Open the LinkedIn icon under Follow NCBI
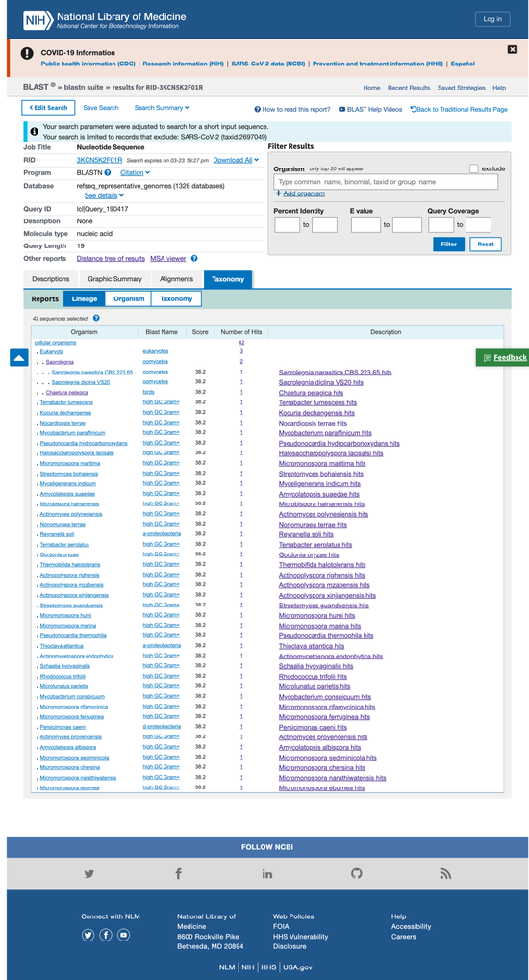This screenshot has width=529, height=980. tap(267, 874)
